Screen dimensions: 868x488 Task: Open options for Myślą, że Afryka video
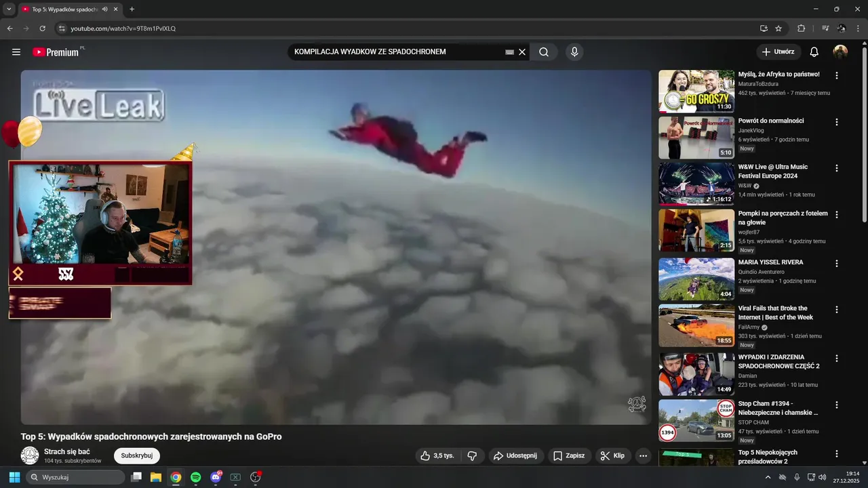837,76
